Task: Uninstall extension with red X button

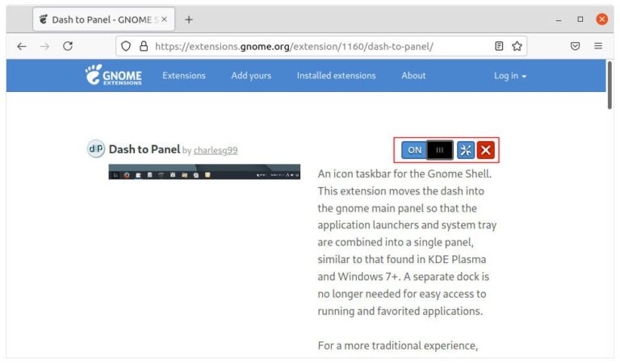Action: 485,150
